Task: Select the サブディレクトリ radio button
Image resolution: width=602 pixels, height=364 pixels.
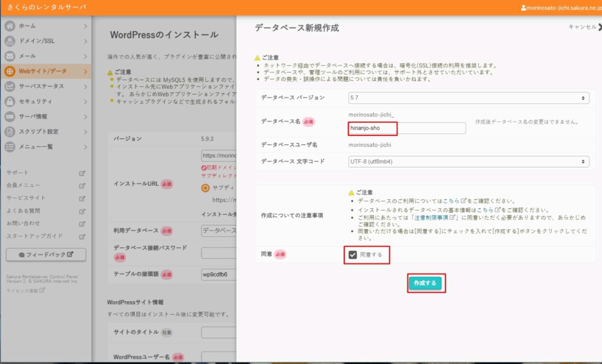Action: pos(205,188)
